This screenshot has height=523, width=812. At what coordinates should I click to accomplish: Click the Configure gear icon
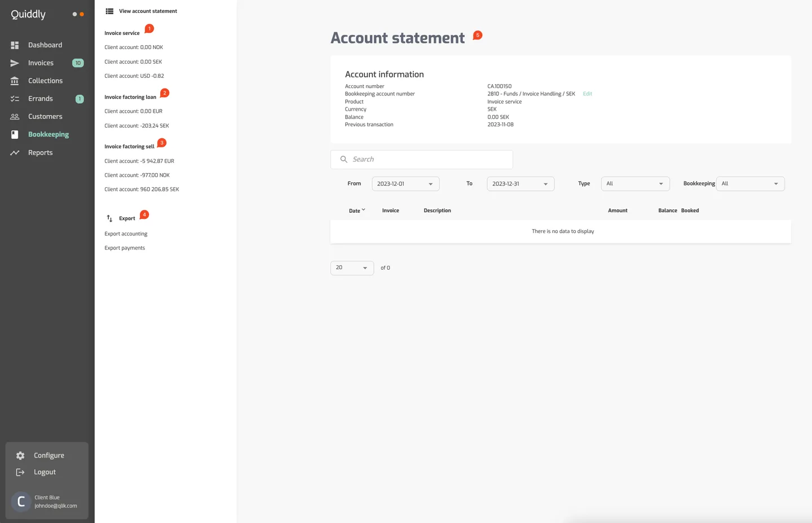(20, 455)
